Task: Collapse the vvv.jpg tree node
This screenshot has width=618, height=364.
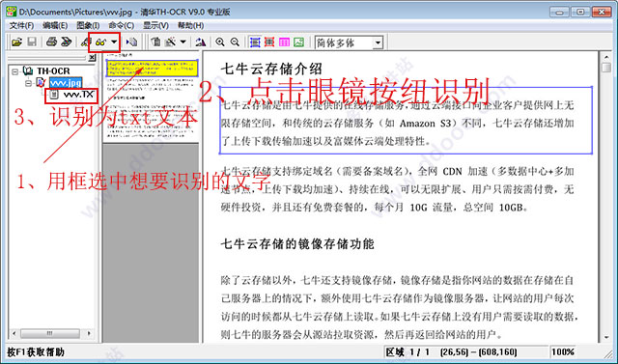Action: pos(28,83)
